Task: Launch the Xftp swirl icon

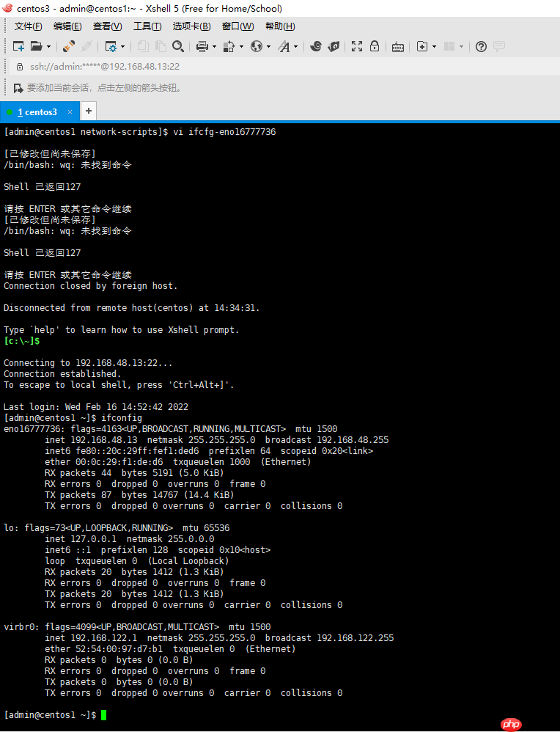Action: 316,46
